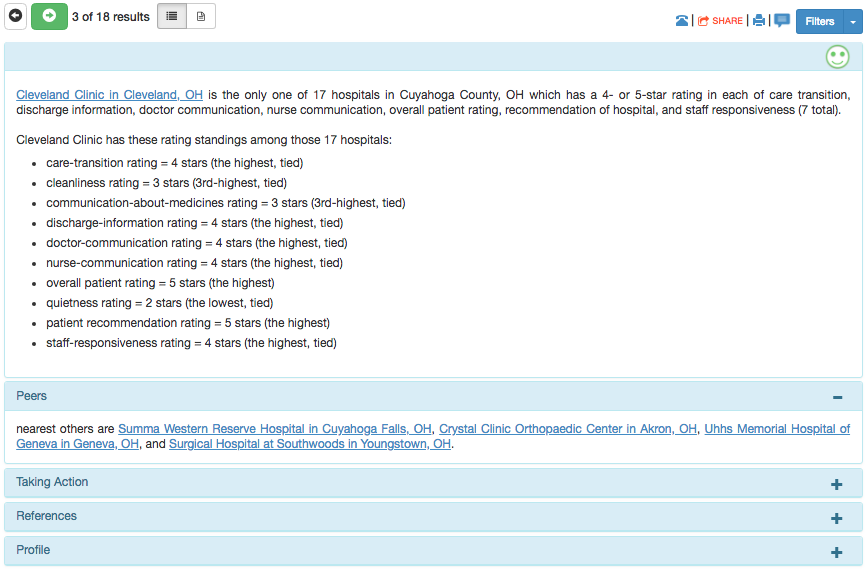Open the Filters panel

[819, 22]
